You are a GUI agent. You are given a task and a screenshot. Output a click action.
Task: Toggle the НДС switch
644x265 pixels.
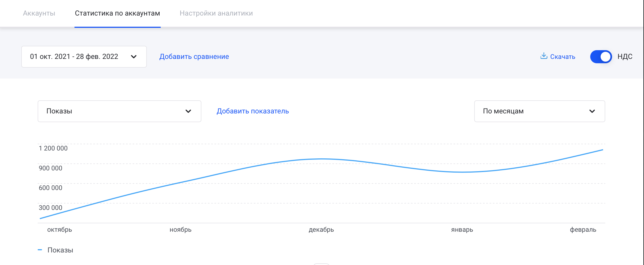601,57
